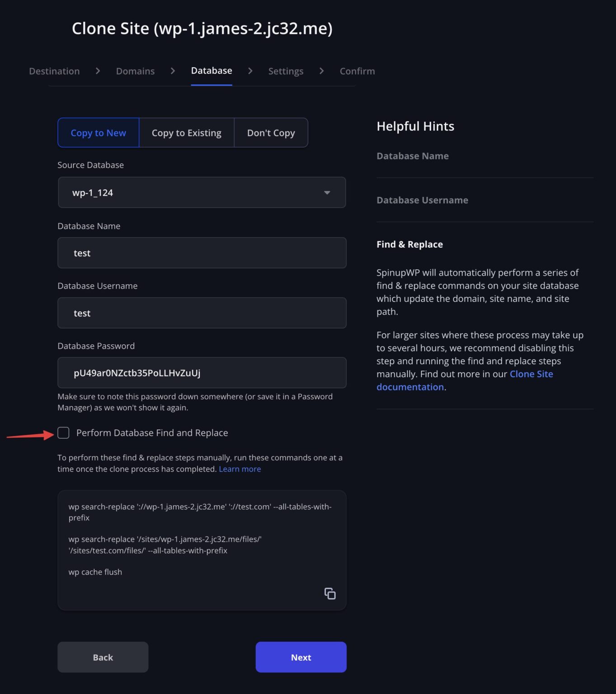Click the Learn more link
616x694 pixels.
(x=240, y=469)
